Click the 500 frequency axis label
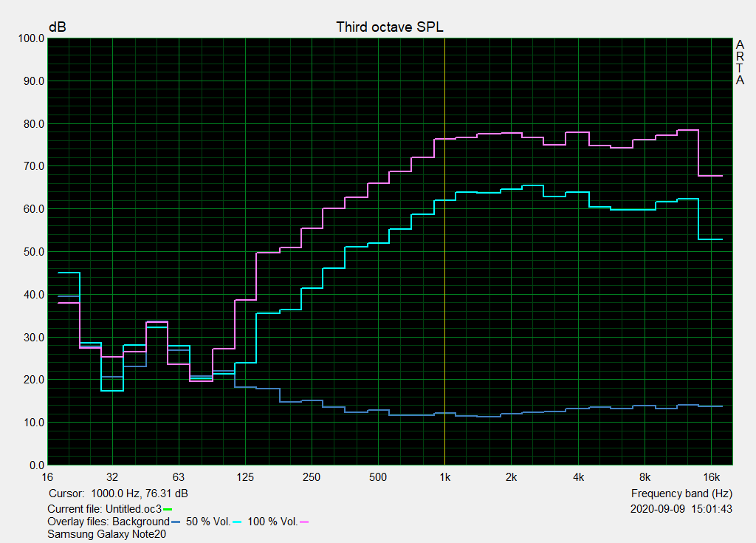The width and height of the screenshot is (756, 543). (x=378, y=477)
